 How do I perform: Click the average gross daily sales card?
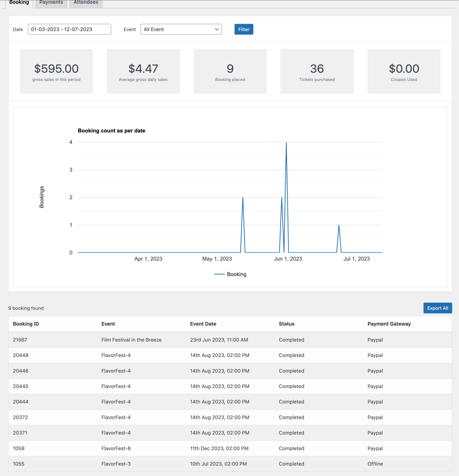[x=143, y=72]
